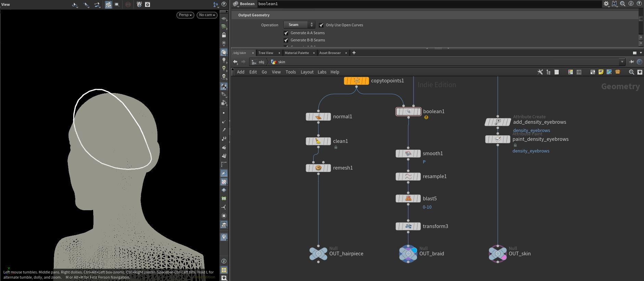Click the boolean1 node name field
The height and width of the screenshot is (281, 644).
pyautogui.click(x=429, y=4)
